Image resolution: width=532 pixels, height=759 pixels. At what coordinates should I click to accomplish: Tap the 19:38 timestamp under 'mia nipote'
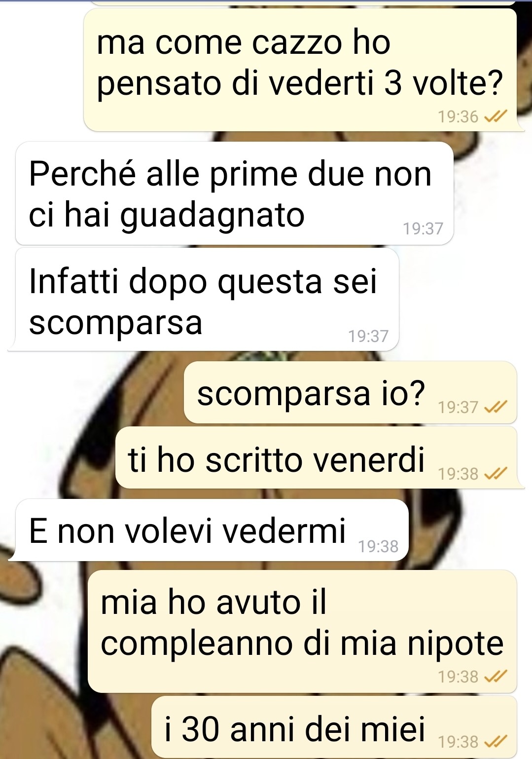(458, 677)
